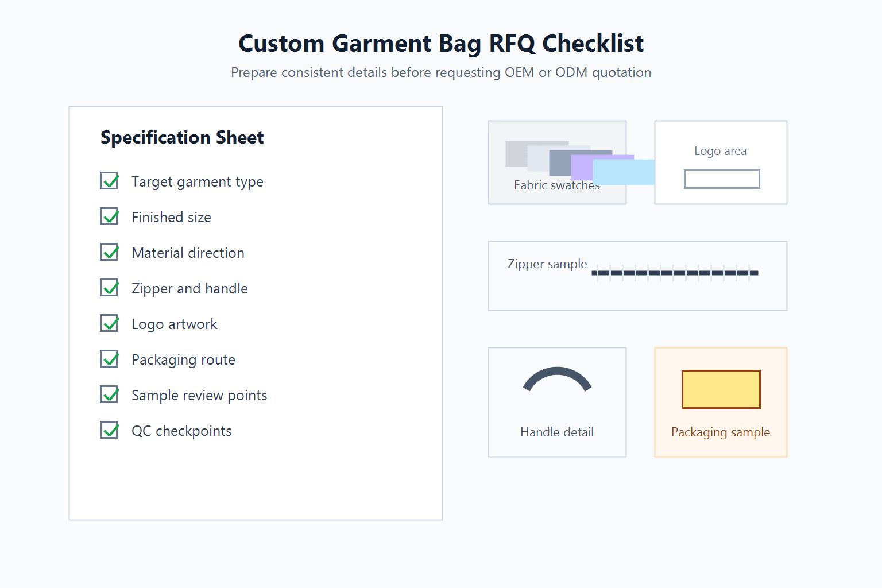Image resolution: width=882 pixels, height=588 pixels.
Task: Toggle the Target garment type checkbox
Action: (x=109, y=181)
